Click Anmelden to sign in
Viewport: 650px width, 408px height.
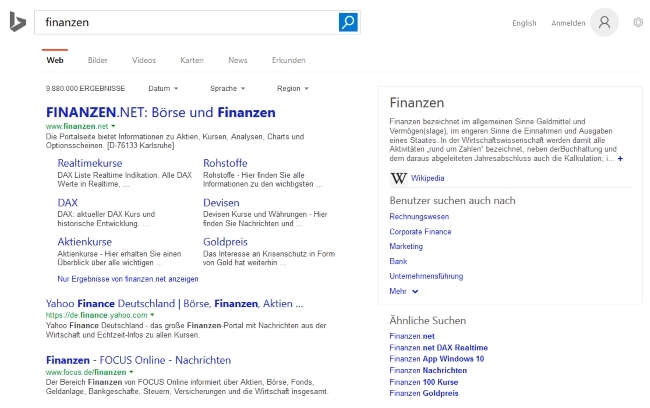[x=568, y=23]
